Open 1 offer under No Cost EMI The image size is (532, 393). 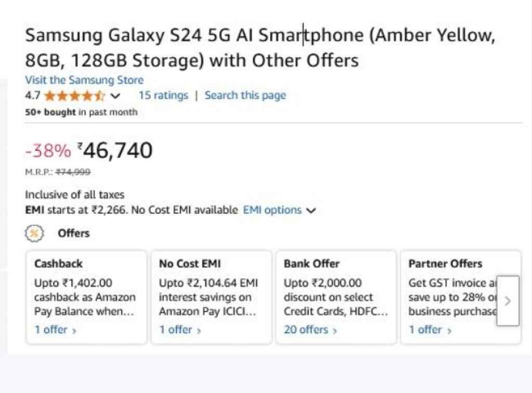click(x=177, y=329)
